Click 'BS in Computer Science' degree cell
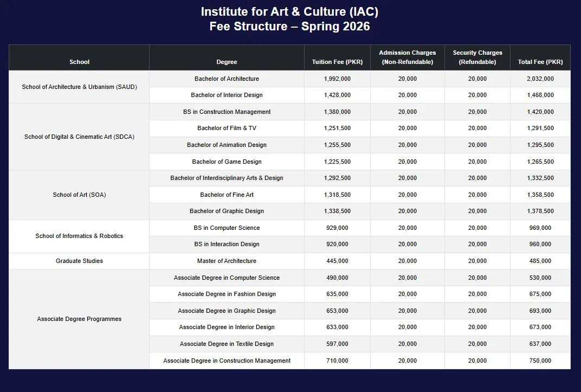 point(227,228)
